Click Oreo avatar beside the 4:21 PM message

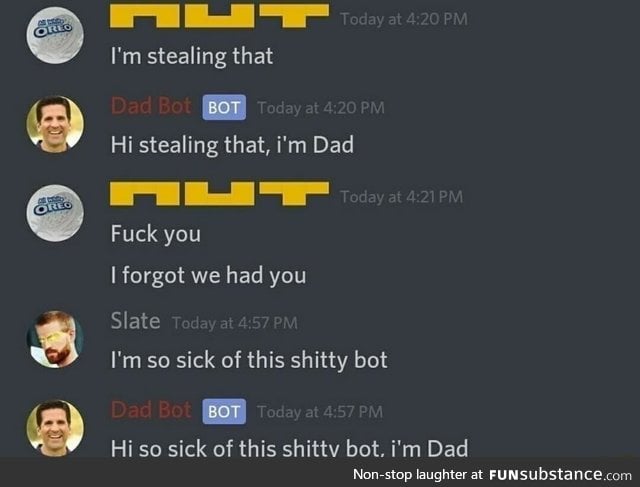55,213
